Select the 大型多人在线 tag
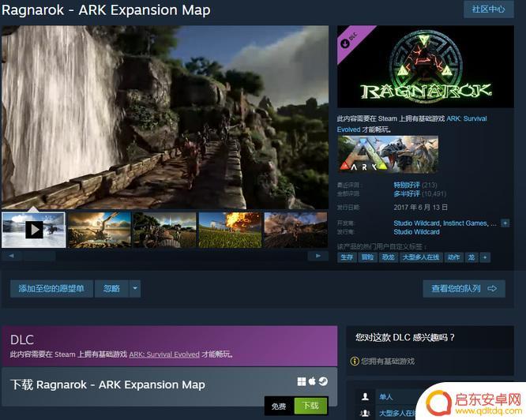This screenshot has height=420, width=526. coord(421,257)
